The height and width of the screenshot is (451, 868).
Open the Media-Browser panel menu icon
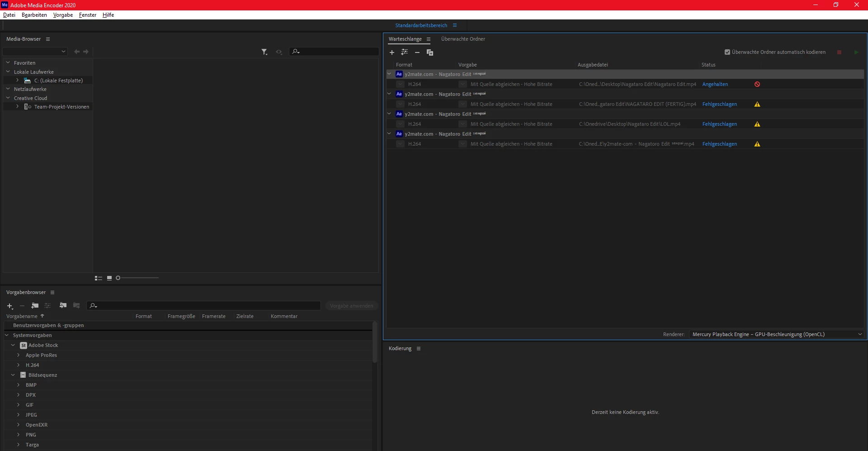point(48,39)
